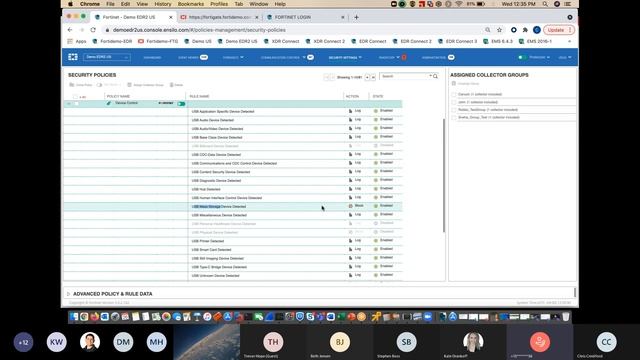Reload the page with the refresh icon
This screenshot has width=640, height=360.
coord(93,30)
